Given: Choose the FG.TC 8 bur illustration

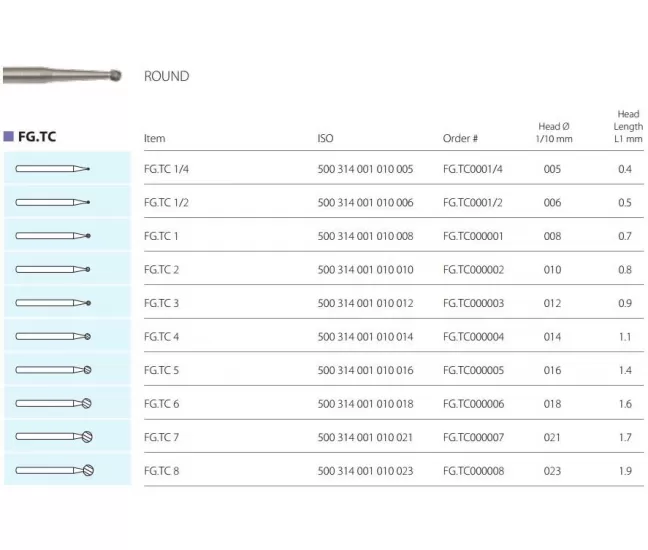Looking at the screenshot, I should point(54,470).
